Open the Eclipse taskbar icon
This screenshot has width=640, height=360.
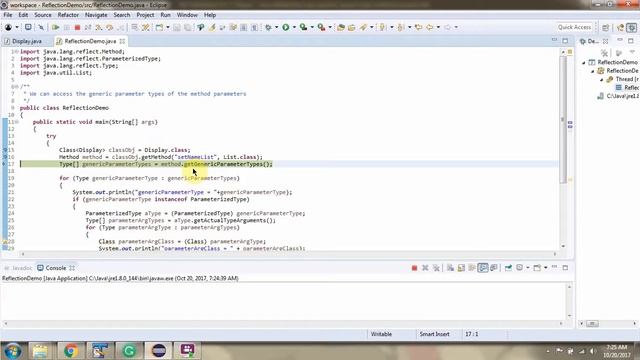coord(159,351)
